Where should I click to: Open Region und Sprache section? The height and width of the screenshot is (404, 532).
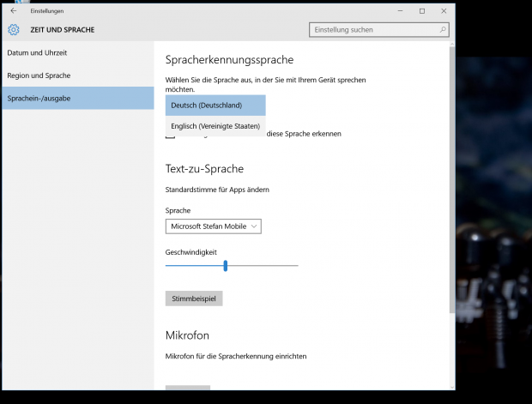pyautogui.click(x=78, y=75)
